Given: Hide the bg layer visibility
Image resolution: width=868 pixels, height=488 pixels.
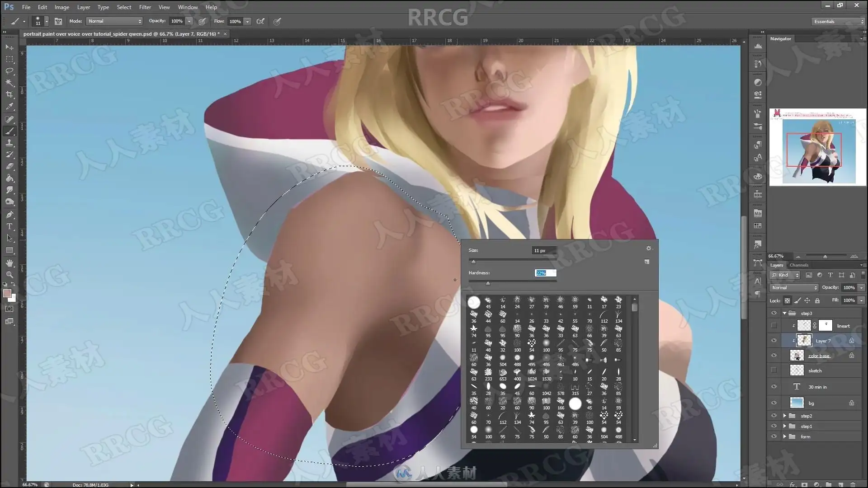Looking at the screenshot, I should tap(774, 403).
